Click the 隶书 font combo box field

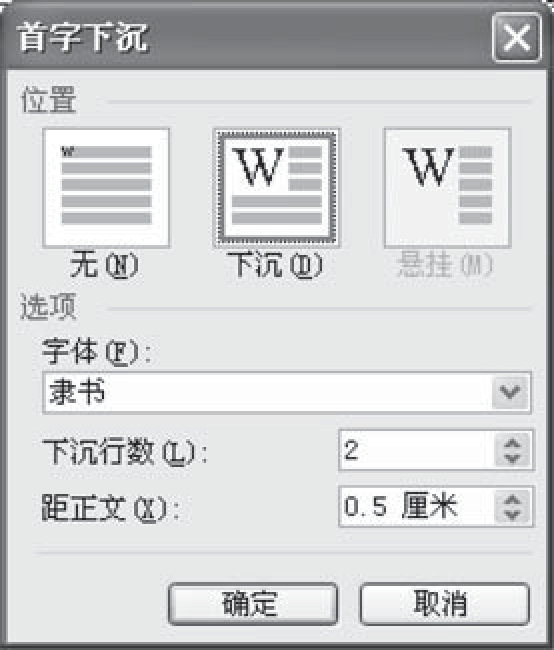287,393
